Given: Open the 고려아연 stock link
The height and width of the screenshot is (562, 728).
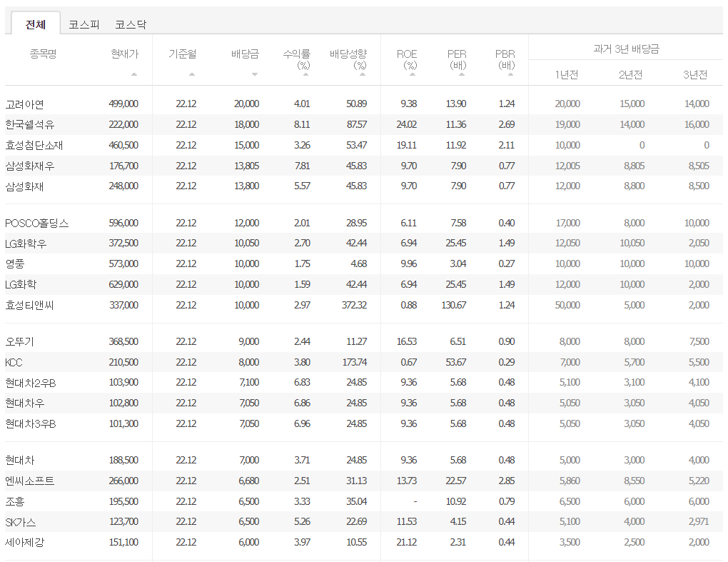Looking at the screenshot, I should (x=24, y=104).
